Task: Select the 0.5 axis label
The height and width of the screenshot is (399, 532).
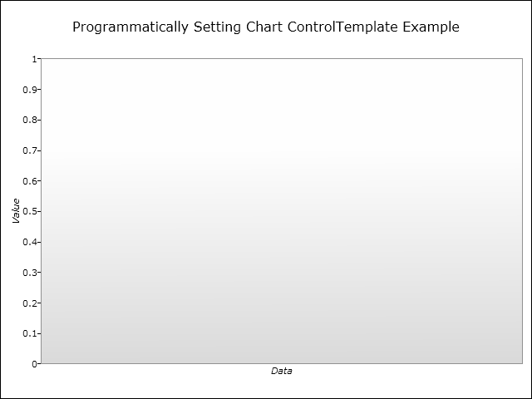Action: click(x=30, y=211)
